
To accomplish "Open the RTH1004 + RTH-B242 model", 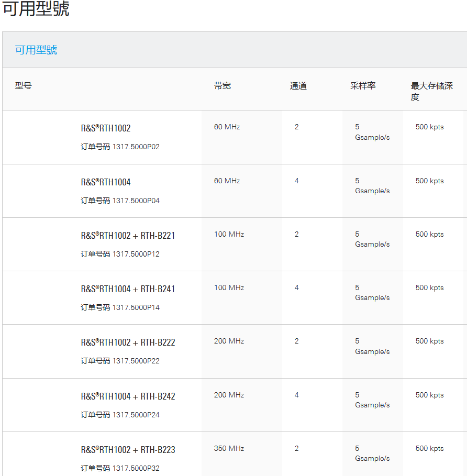I will pos(128,396).
